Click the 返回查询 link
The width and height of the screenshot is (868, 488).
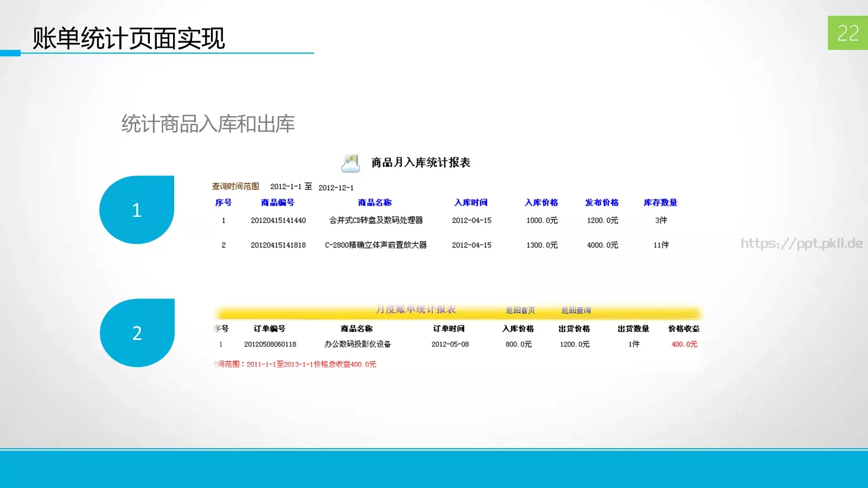click(576, 310)
